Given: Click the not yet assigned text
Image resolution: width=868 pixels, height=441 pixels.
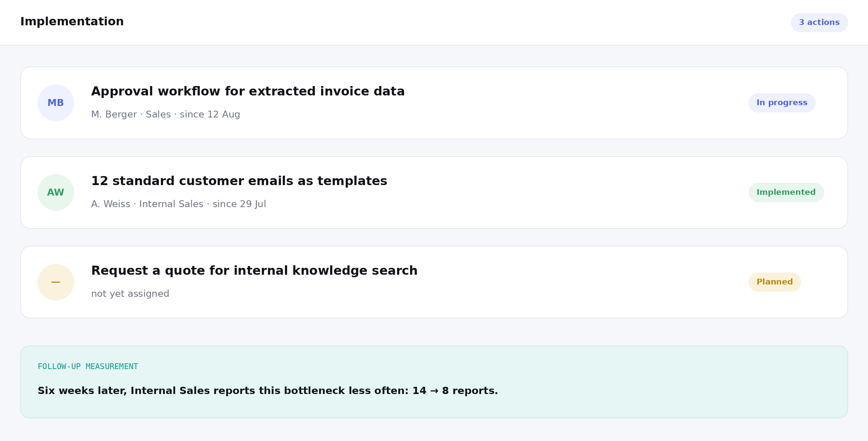Looking at the screenshot, I should click(130, 294).
